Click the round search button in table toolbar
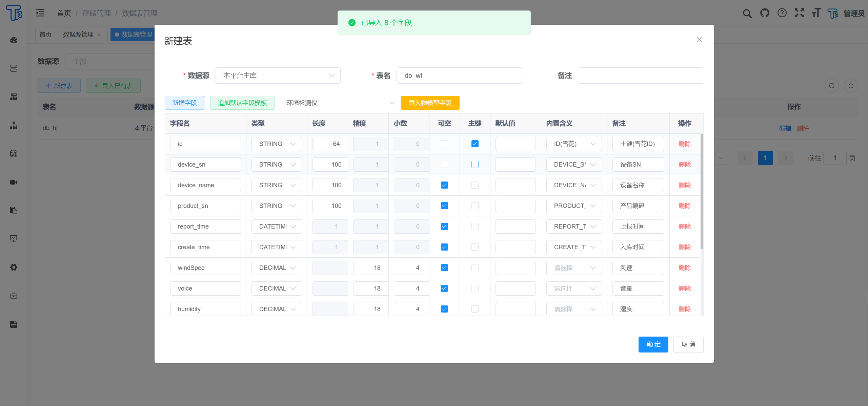Viewport: 868px width, 406px height. coord(832,86)
